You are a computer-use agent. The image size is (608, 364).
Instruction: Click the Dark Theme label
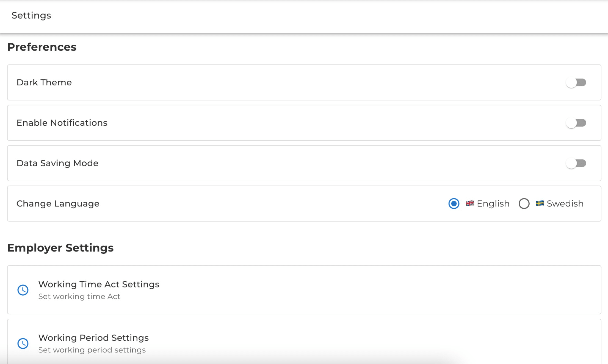[x=44, y=82]
